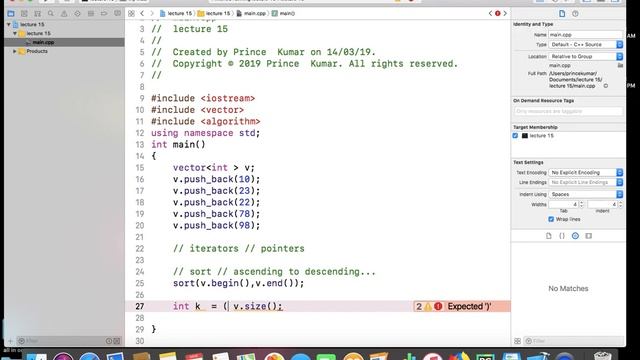Click the Tab width value field

point(564,204)
